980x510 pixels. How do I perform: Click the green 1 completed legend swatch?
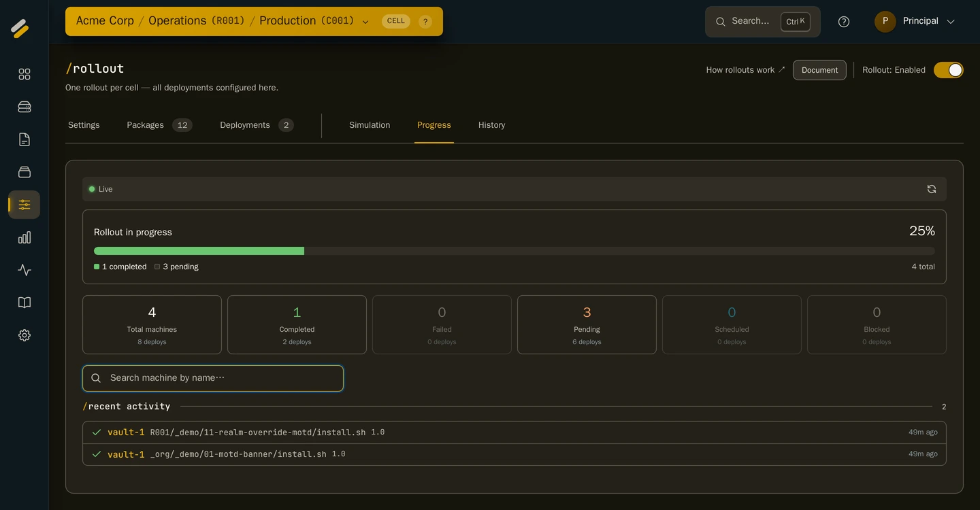(97, 267)
